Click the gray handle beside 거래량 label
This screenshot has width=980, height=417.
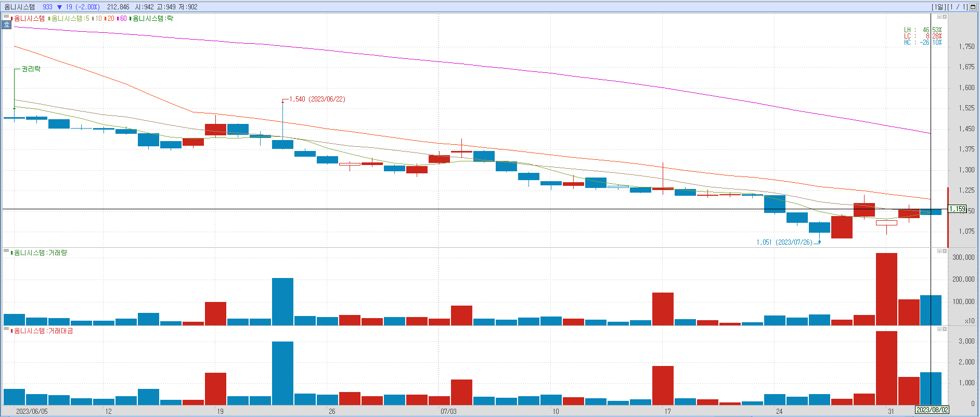click(x=6, y=251)
